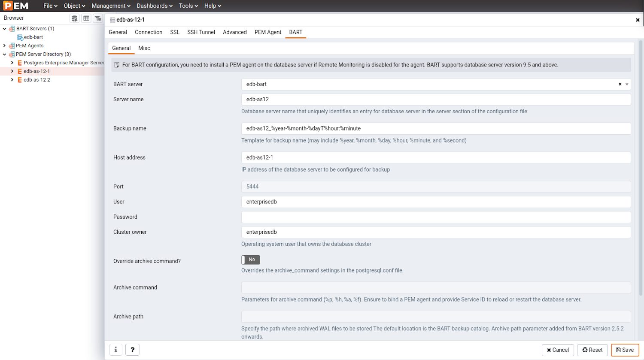This screenshot has width=644, height=360.
Task: Toggle Override archive command switch
Action: (x=251, y=260)
